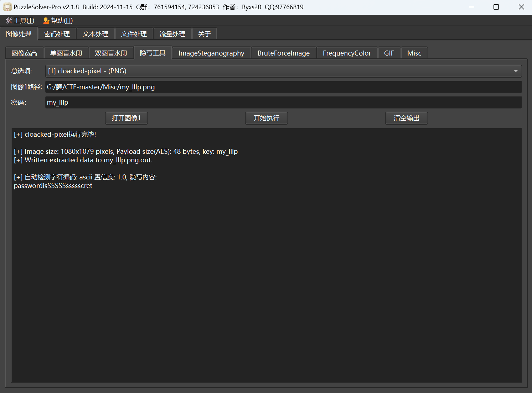532x393 pixels.
Task: Switch to the 文本处理 main tab
Action: pyautogui.click(x=95, y=34)
